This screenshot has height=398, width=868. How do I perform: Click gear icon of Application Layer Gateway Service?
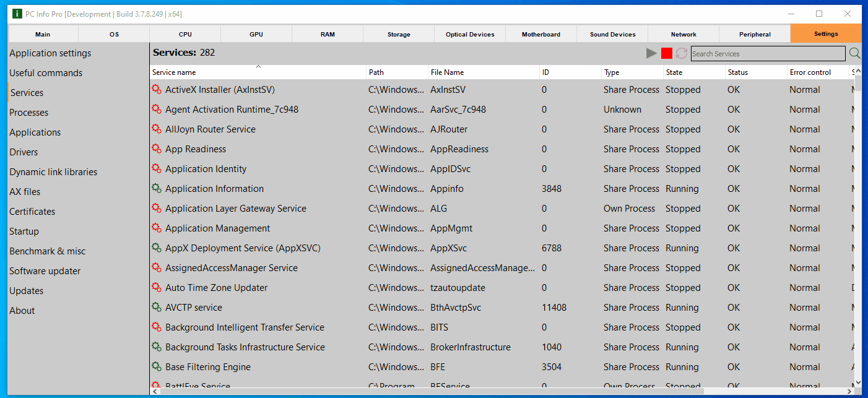(x=157, y=209)
